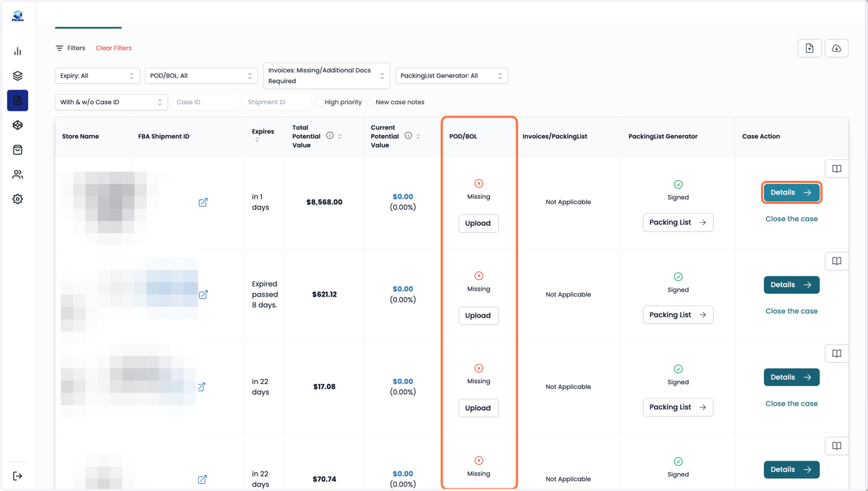Screen dimensions: 868x491
Task: Open the stacked layers sidebar icon
Action: pyautogui.click(x=17, y=76)
